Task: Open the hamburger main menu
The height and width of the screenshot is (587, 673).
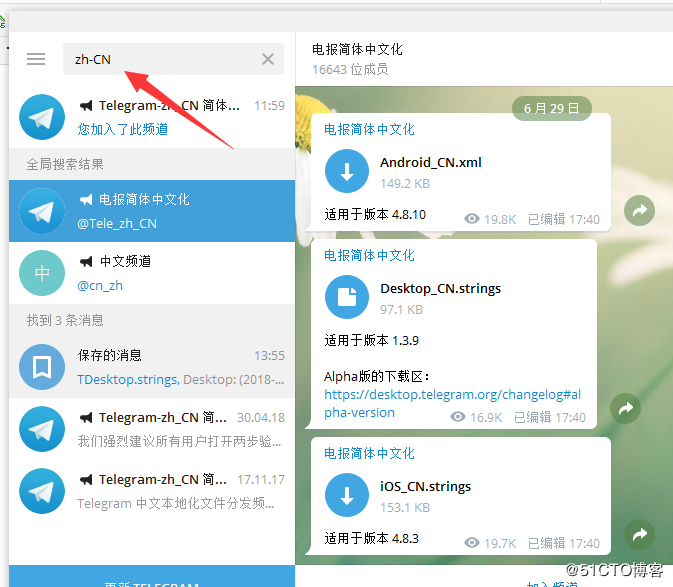Action: 36,59
